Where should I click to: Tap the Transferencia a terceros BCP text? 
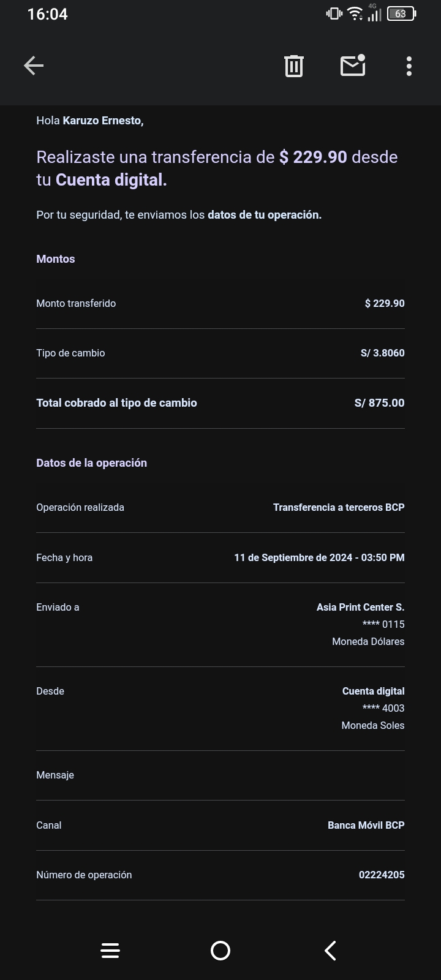tap(339, 507)
